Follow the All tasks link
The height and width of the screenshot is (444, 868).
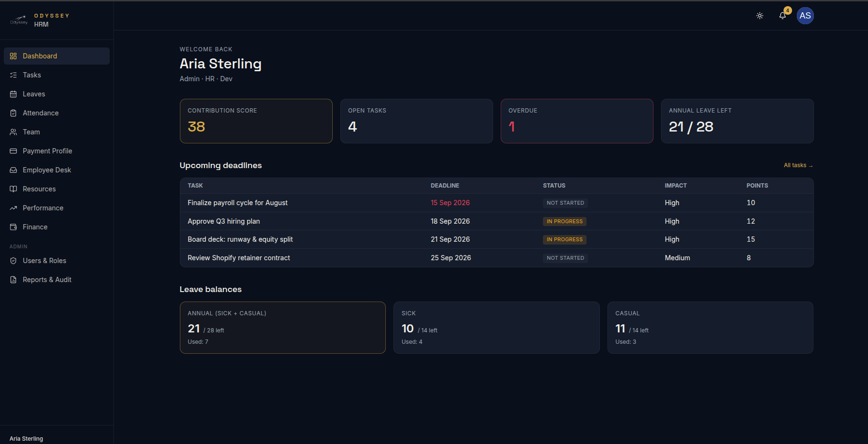(798, 165)
